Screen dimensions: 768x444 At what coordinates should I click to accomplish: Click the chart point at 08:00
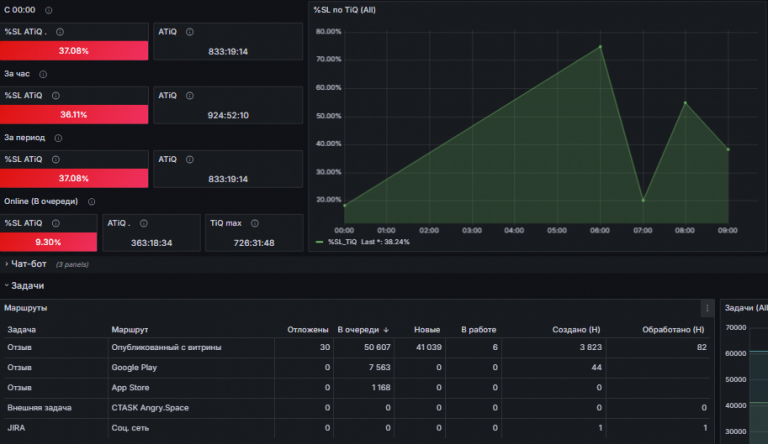(685, 103)
